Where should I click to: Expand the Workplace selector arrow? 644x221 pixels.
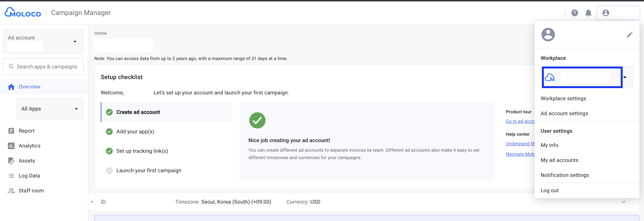coord(625,77)
